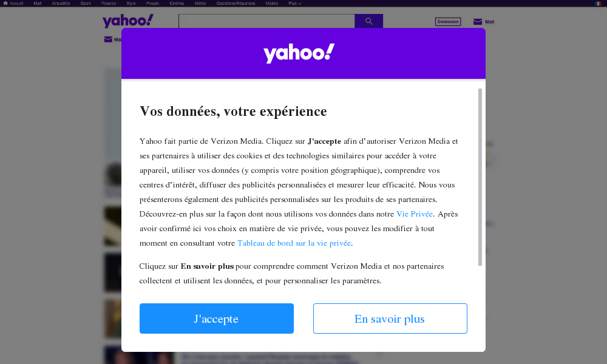
Task: Click the Accueil home icon
Action: click(x=5, y=3)
